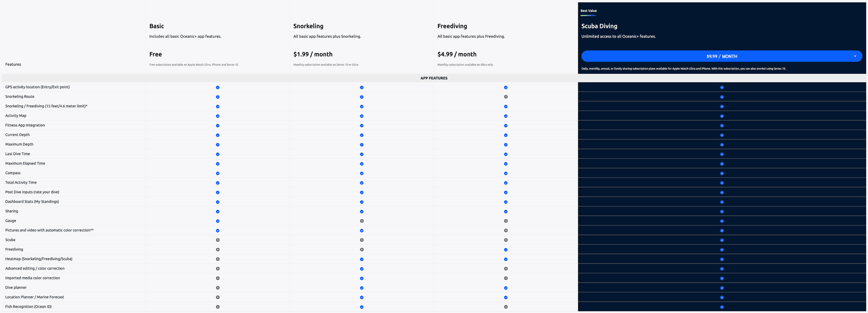The width and height of the screenshot is (868, 313).
Task: Click the Basic checkmark for Gauge
Action: pos(218,221)
